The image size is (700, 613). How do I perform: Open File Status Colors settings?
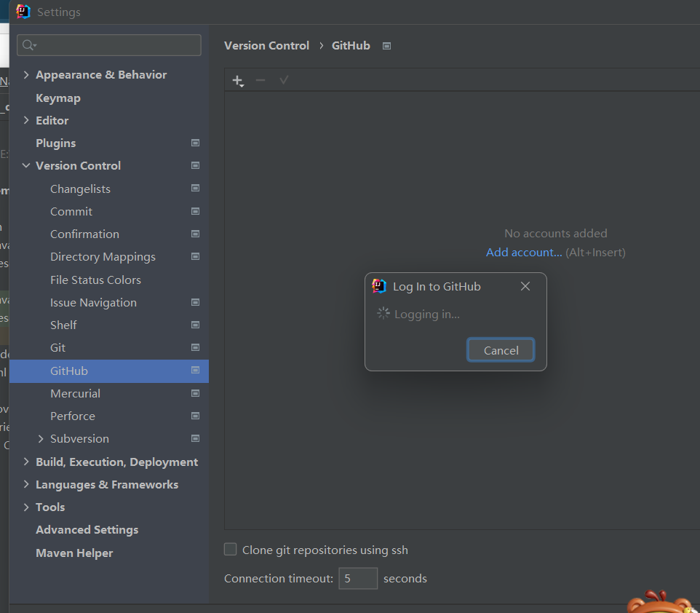tap(95, 280)
